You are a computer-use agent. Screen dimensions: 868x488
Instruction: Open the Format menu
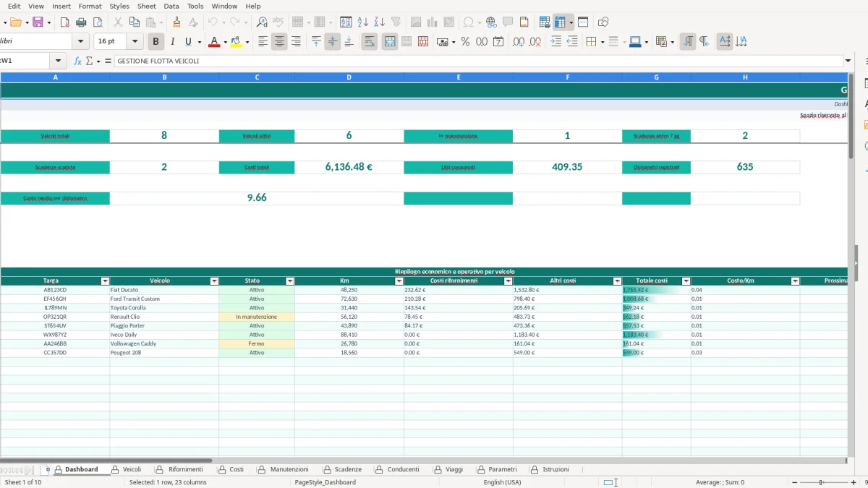pos(90,6)
